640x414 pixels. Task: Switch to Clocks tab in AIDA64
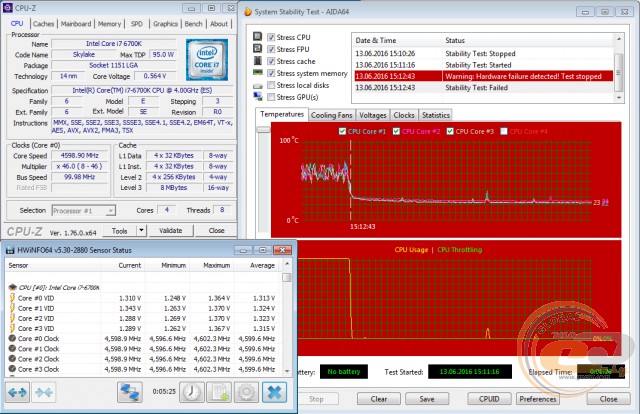tap(404, 115)
